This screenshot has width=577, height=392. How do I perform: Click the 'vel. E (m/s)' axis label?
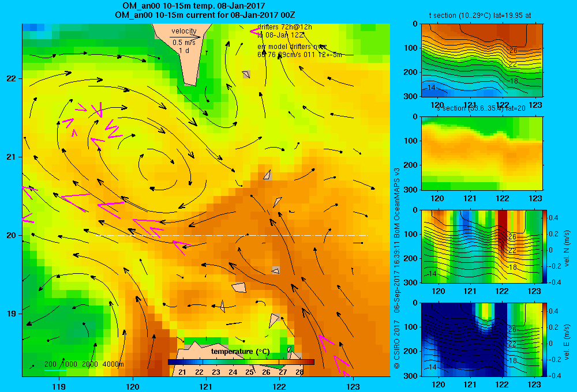(567, 342)
